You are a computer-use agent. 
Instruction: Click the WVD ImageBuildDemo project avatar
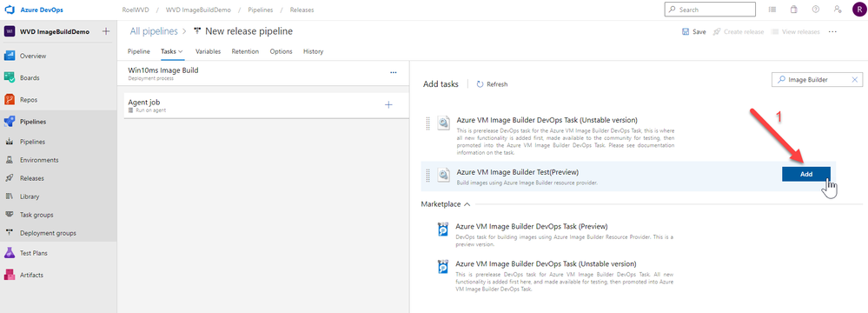9,31
